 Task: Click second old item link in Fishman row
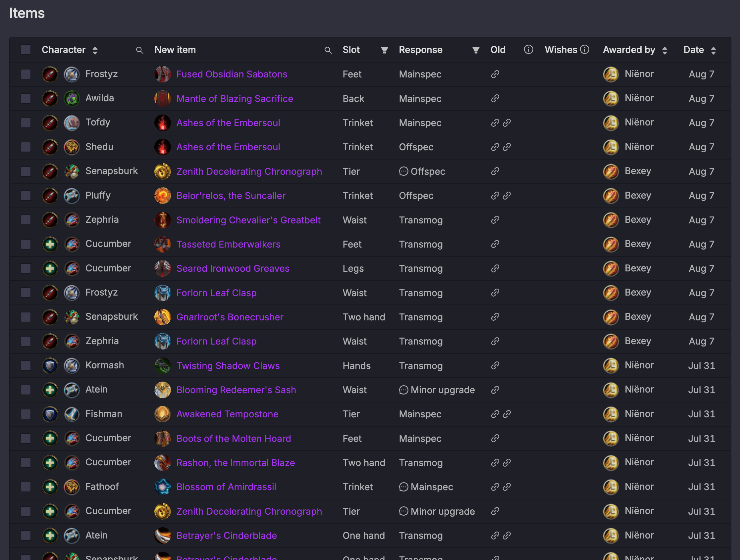coord(507,414)
